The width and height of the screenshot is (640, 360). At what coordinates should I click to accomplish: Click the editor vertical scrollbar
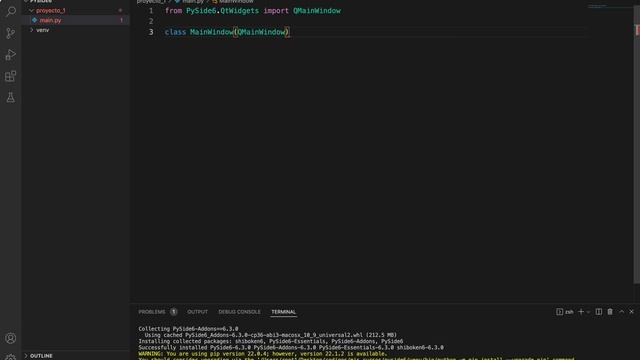[637, 143]
